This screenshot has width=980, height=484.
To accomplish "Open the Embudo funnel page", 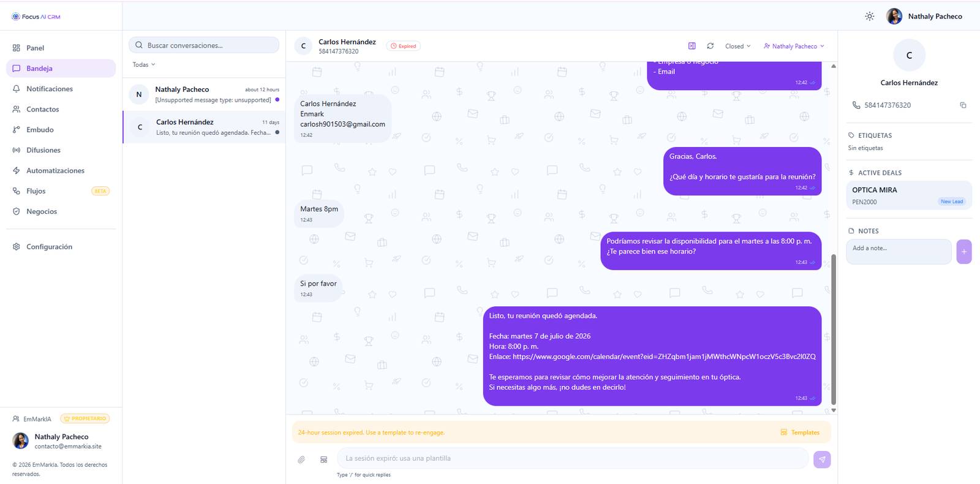I will [x=61, y=129].
